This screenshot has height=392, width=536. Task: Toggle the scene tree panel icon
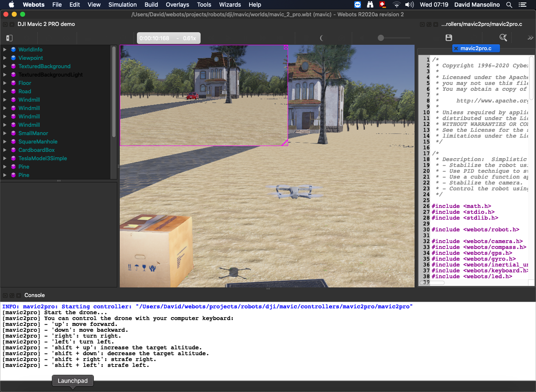point(8,38)
